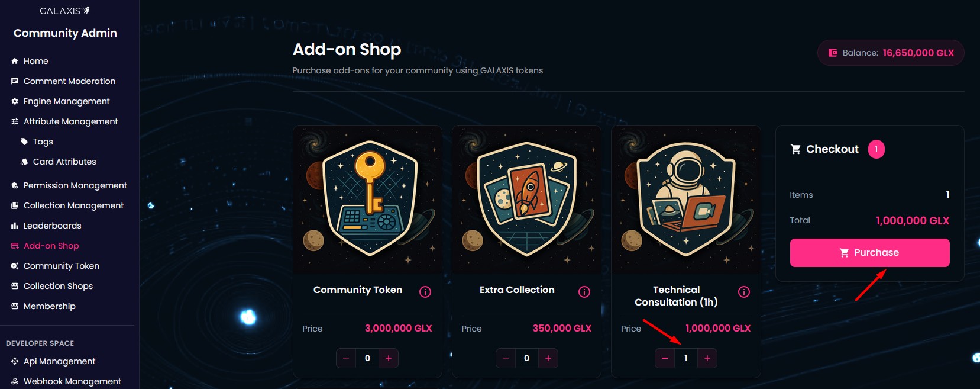Open Webhook Management in Developer Space
This screenshot has width=980, height=389.
click(x=72, y=381)
